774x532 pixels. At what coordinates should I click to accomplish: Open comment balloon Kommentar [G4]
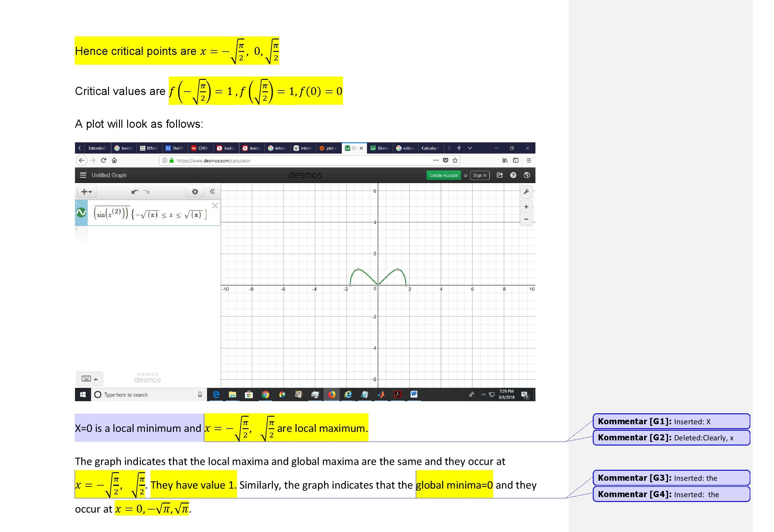coord(671,494)
